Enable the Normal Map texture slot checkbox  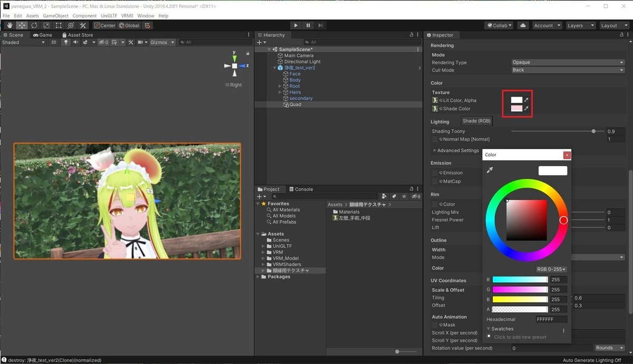(x=435, y=139)
